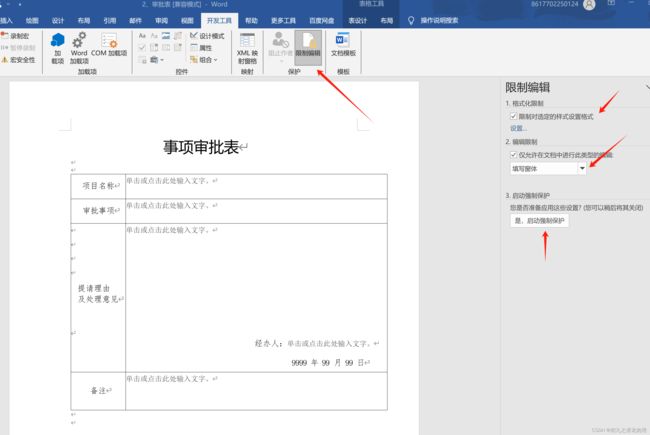Image resolution: width=650 pixels, height=435 pixels.
Task: Insert combo box content control
Action: point(154,48)
